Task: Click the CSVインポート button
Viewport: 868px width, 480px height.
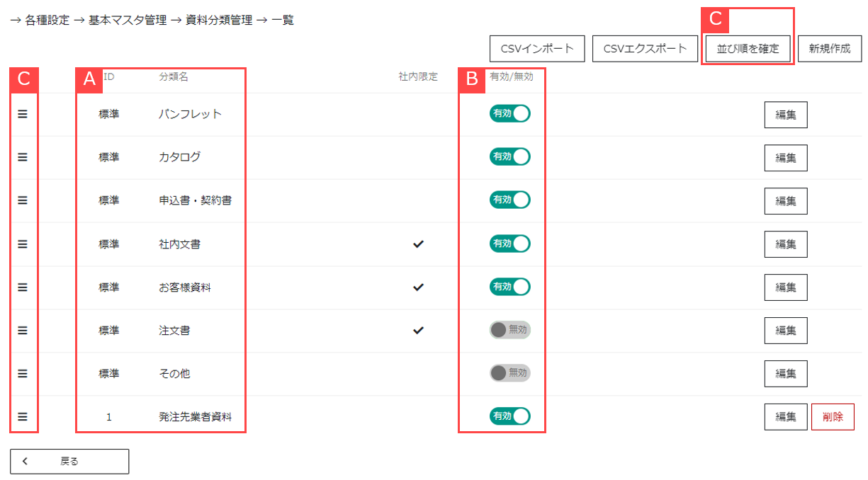Action: 537,49
